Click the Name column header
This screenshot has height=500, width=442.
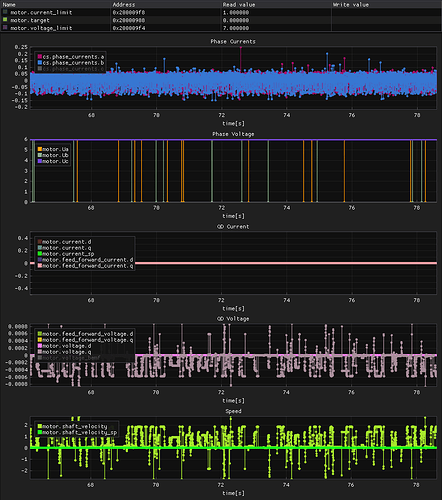[9, 5]
